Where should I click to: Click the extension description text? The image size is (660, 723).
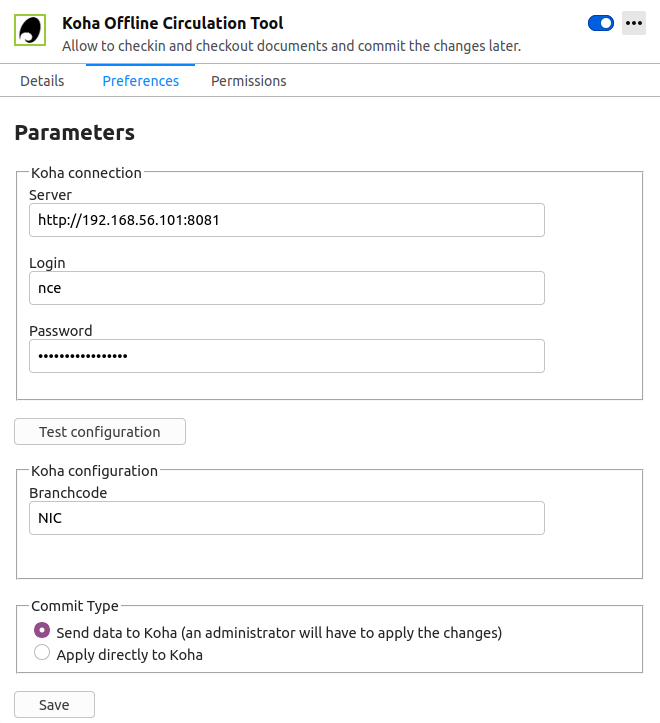coord(291,46)
